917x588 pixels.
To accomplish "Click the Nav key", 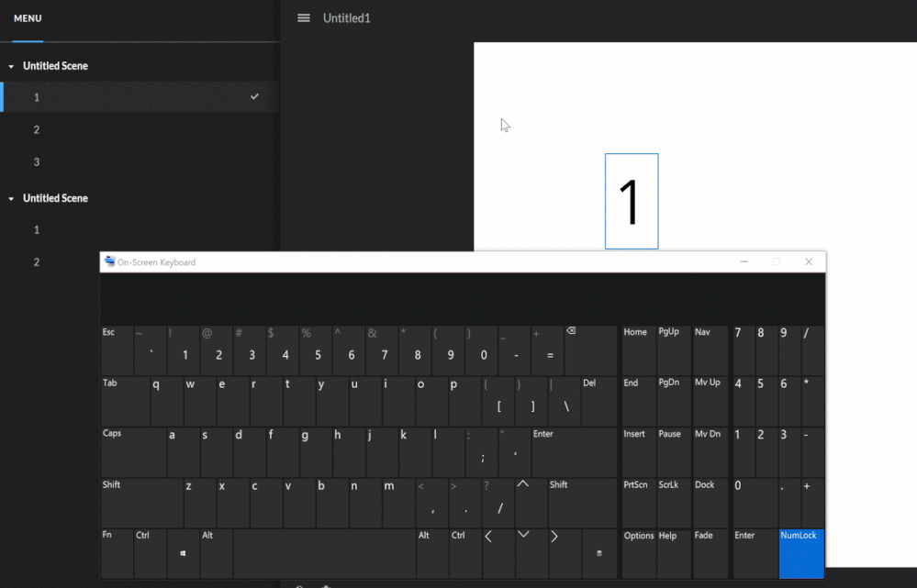I will click(x=710, y=350).
